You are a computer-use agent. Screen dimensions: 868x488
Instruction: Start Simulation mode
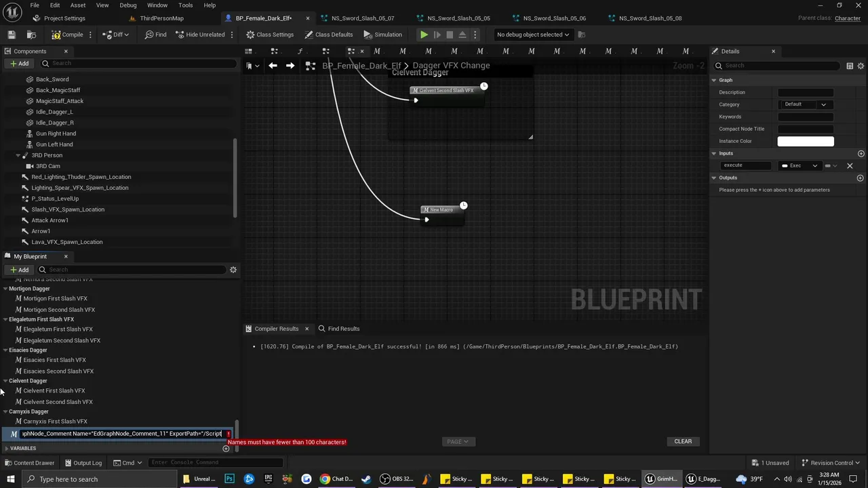pos(382,35)
